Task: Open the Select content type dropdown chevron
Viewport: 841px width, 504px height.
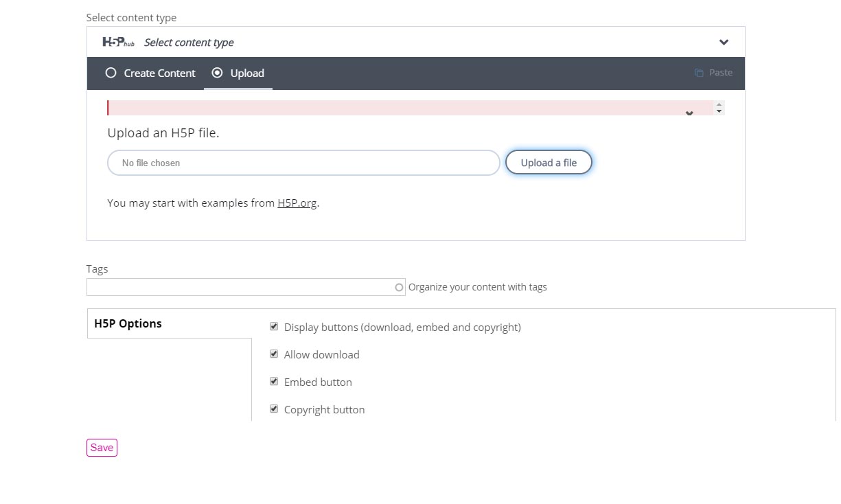Action: click(724, 42)
